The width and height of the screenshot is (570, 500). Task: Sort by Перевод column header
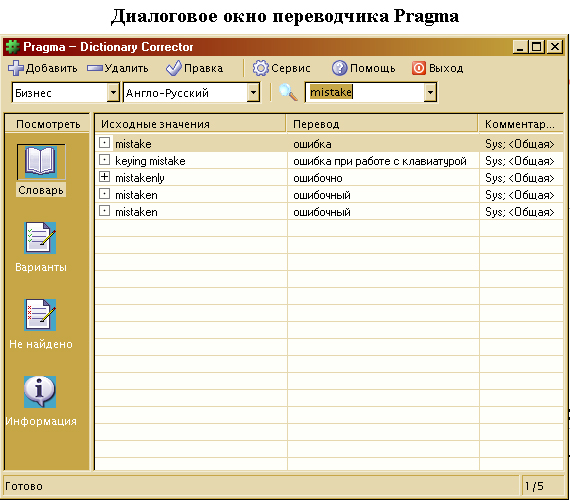pos(382,124)
